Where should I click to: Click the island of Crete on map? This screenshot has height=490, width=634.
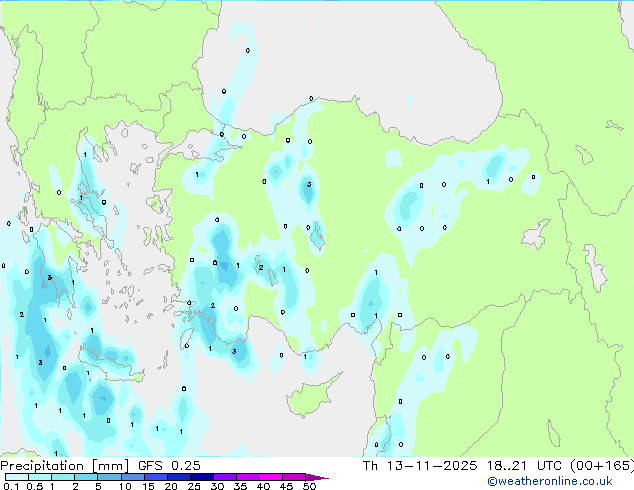pos(109,364)
